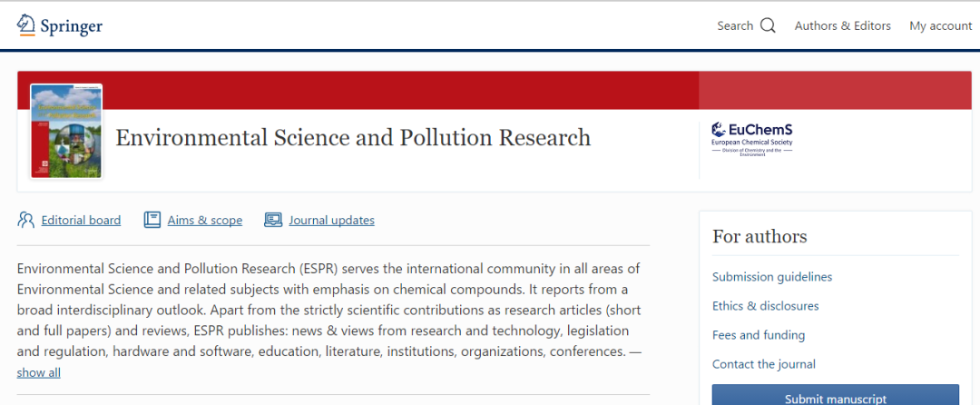Open the Ethics & disclosures link
Image resolution: width=980 pixels, height=405 pixels.
point(765,306)
